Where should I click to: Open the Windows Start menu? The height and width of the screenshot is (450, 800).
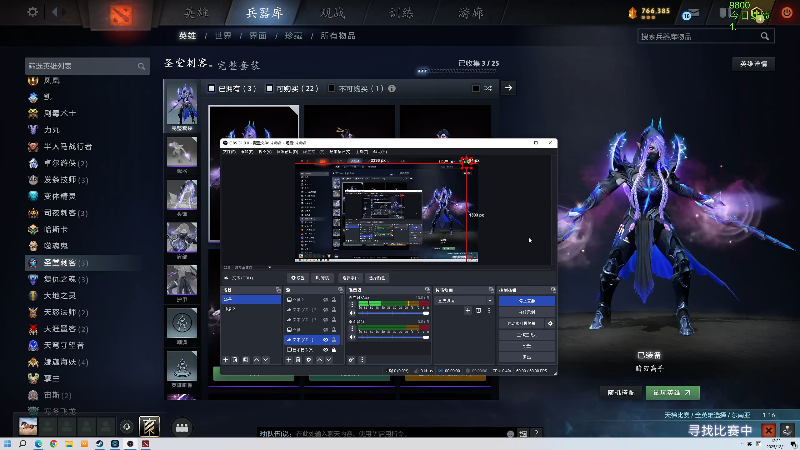coord(7,444)
